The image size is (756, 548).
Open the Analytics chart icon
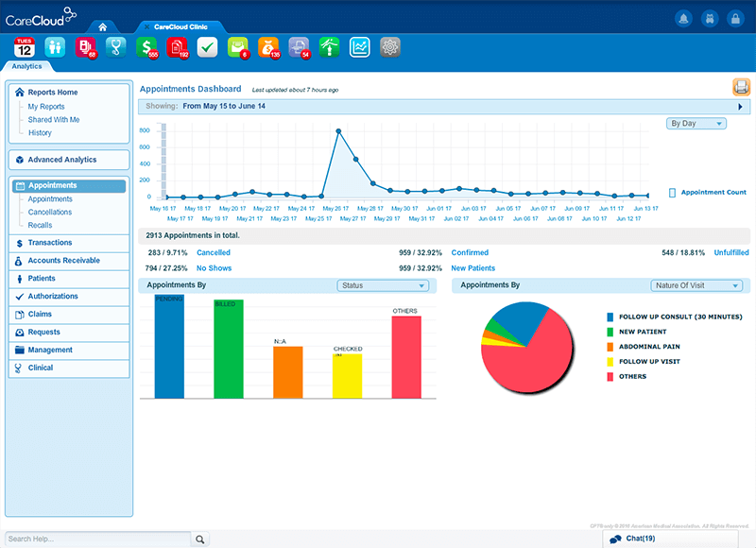(x=360, y=47)
